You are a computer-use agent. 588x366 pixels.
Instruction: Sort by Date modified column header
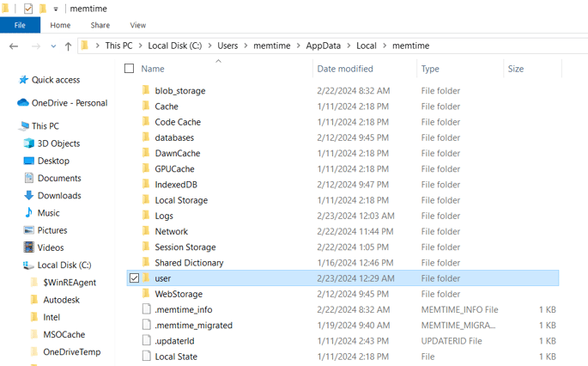[x=345, y=69]
